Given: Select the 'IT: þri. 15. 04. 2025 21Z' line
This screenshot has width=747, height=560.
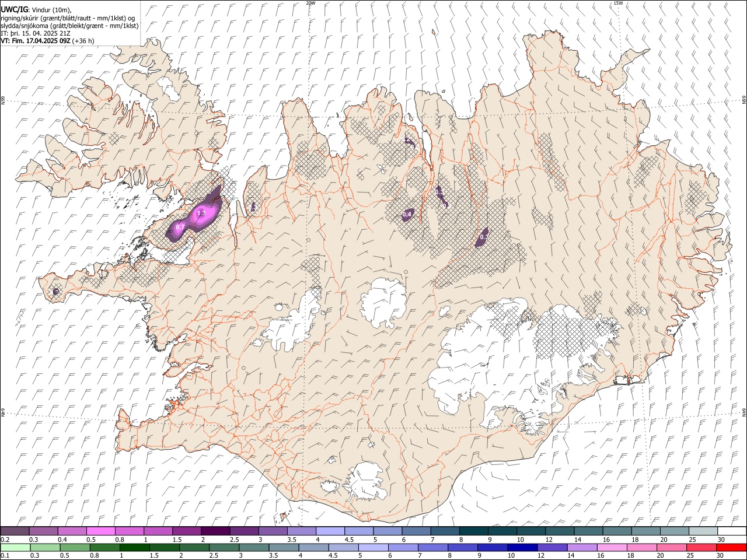Looking at the screenshot, I should pos(36,33).
